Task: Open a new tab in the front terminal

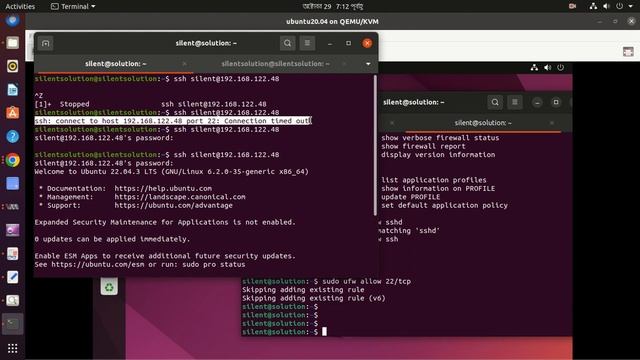Action: (45, 43)
